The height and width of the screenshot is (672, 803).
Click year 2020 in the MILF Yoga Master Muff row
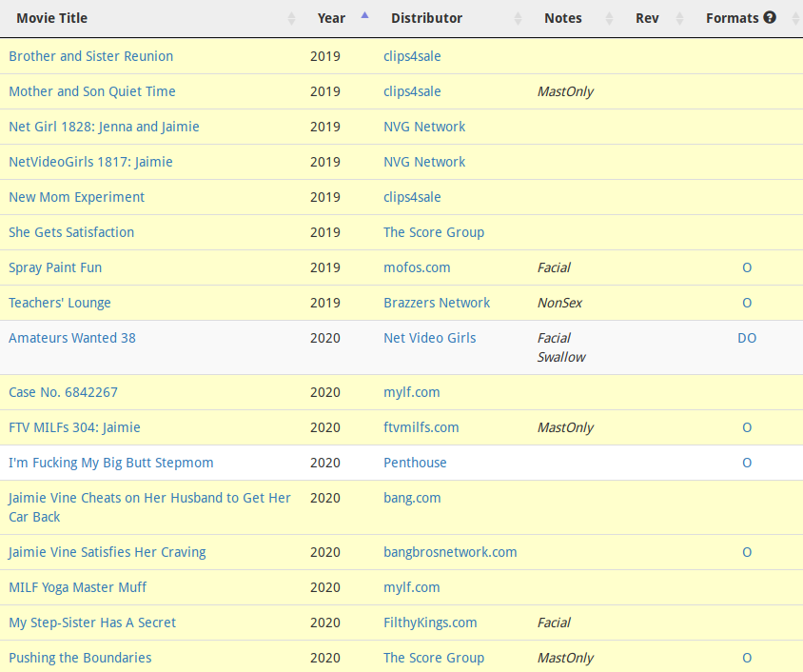tap(325, 587)
